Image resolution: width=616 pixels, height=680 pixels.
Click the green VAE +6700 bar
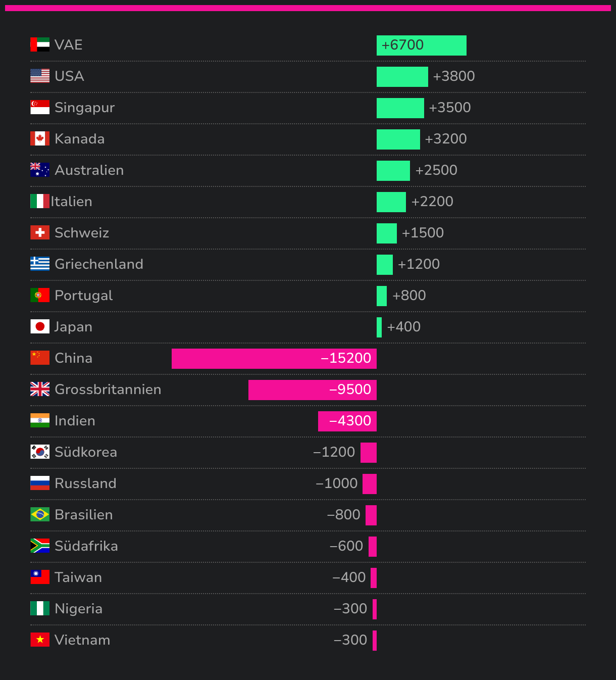(422, 45)
